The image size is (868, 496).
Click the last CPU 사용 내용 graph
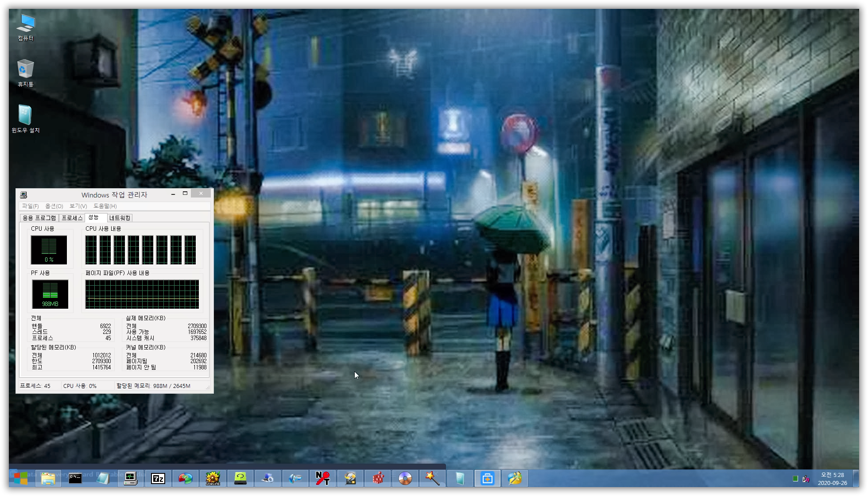pyautogui.click(x=190, y=250)
